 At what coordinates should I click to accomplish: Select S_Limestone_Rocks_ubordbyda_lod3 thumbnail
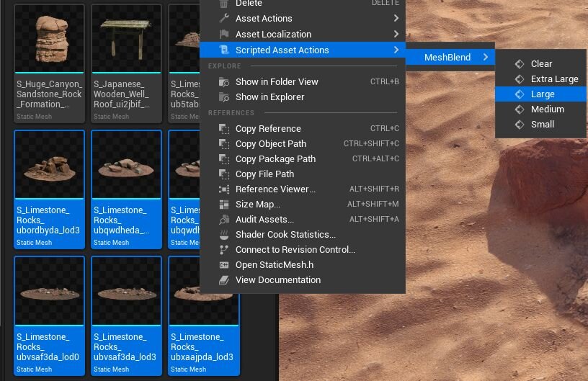(49, 164)
